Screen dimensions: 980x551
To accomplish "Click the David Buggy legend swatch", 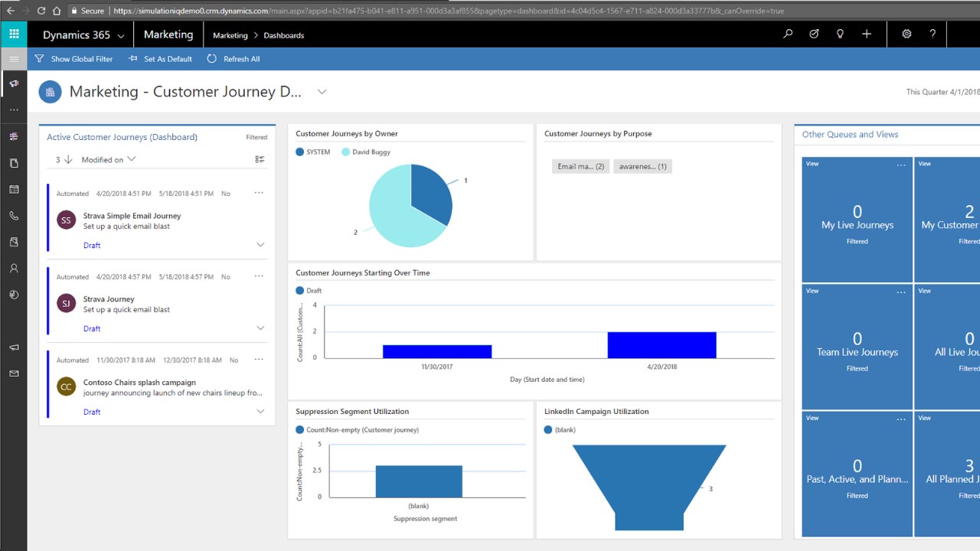I will pyautogui.click(x=345, y=152).
